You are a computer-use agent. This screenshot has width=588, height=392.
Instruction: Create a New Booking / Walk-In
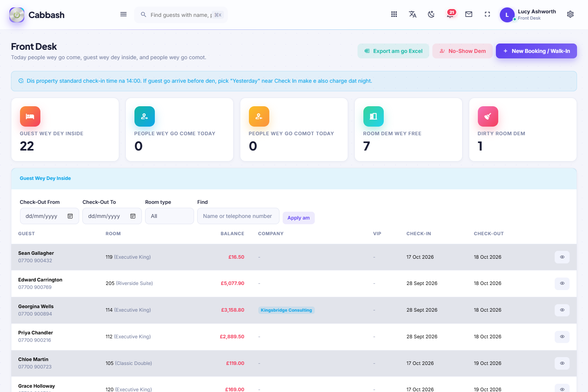536,51
